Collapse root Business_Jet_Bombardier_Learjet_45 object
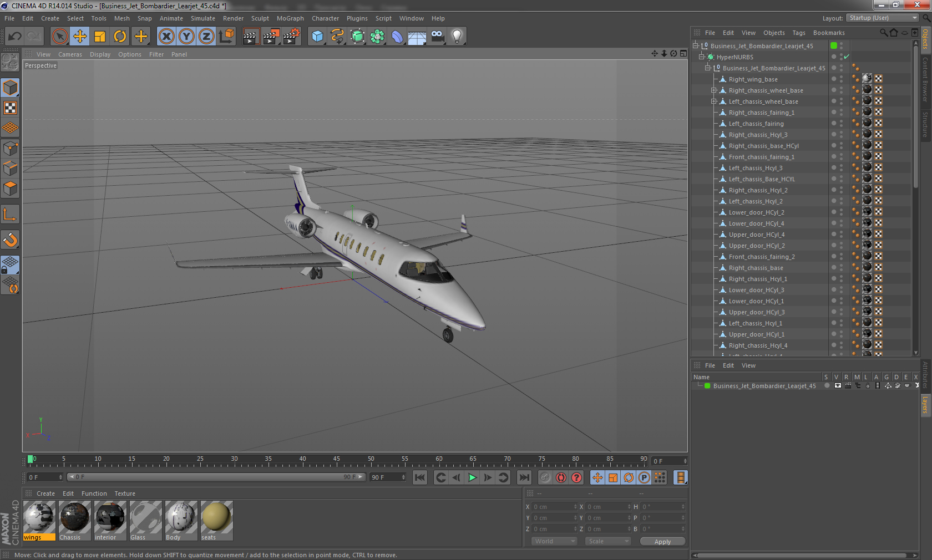Screen dimensions: 932x560 (x=695, y=45)
